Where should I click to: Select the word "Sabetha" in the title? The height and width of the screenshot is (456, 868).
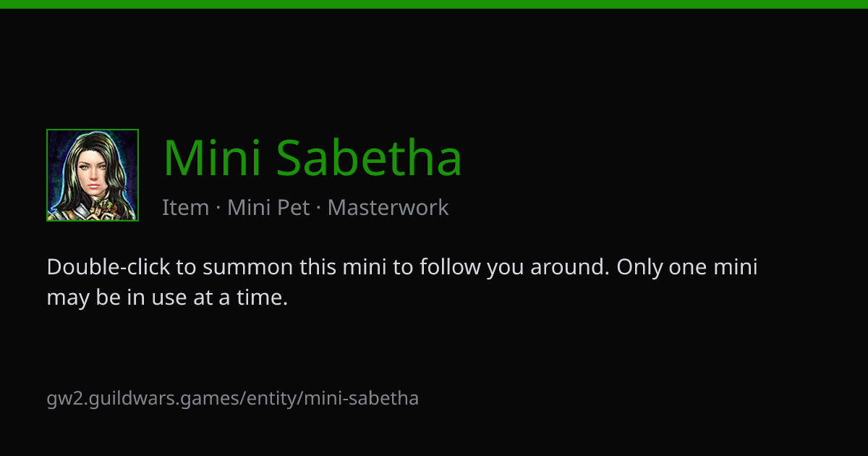[369, 158]
